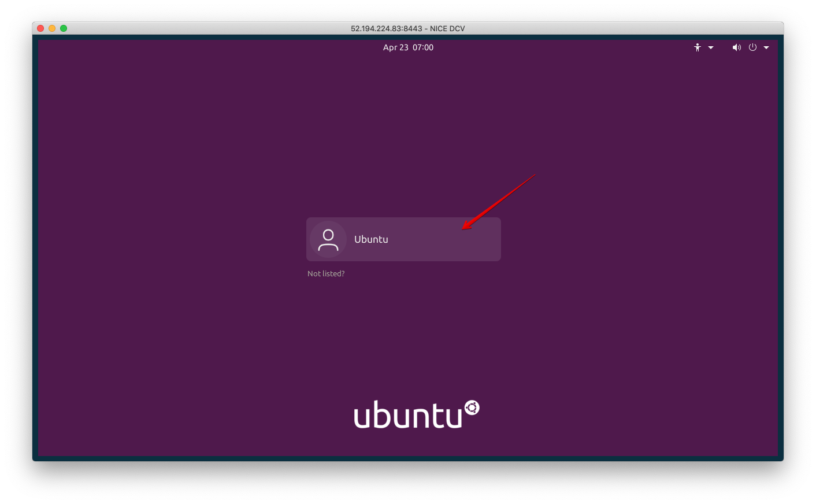Expand the accessibility dropdown arrow
This screenshot has height=504, width=816.
[x=710, y=47]
